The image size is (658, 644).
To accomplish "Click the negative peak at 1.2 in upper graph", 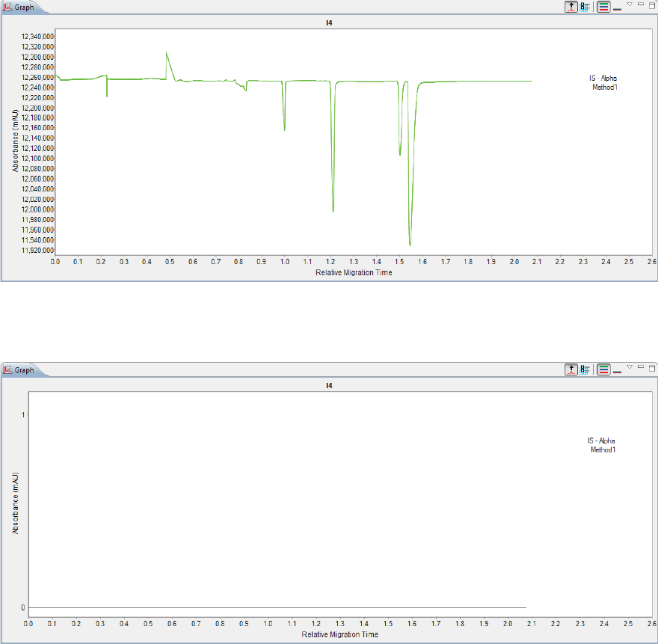I will 333,210.
